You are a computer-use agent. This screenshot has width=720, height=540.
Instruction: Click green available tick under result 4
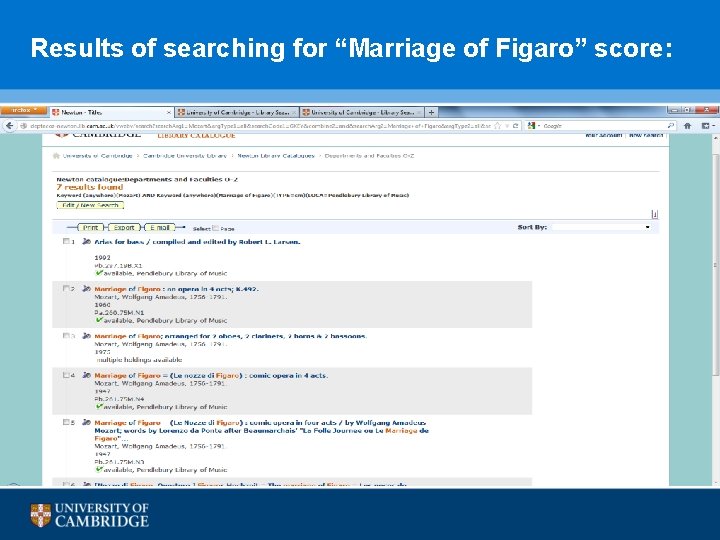99,407
